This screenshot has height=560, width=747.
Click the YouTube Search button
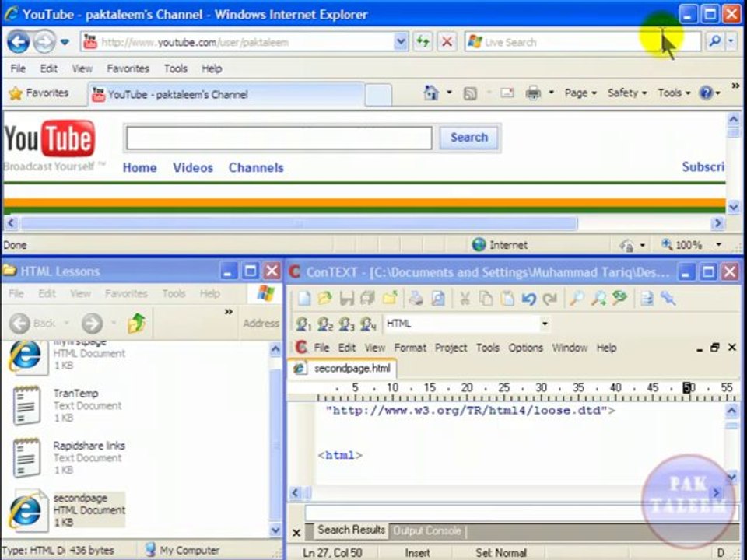coord(469,138)
